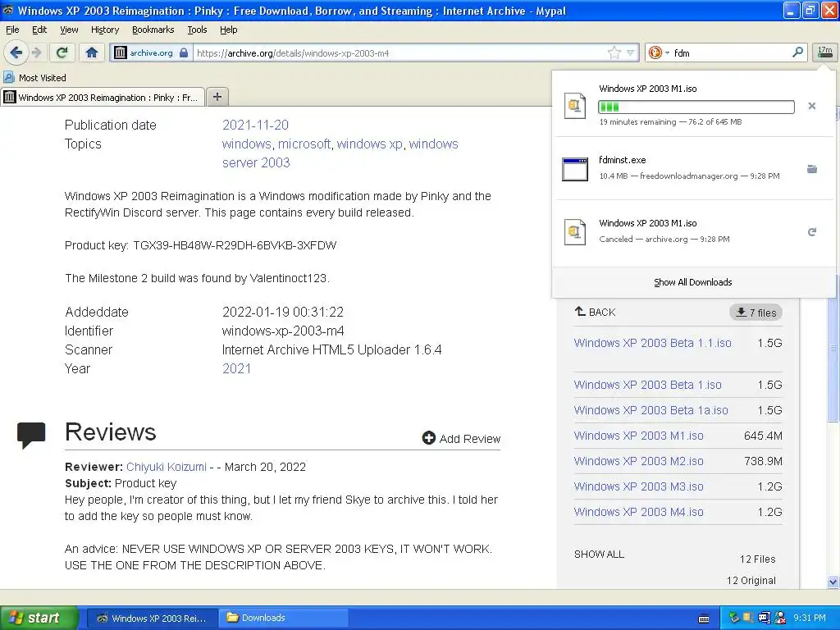The width and height of the screenshot is (840, 630).
Task: Open the windows xp topic link
Action: coord(370,144)
